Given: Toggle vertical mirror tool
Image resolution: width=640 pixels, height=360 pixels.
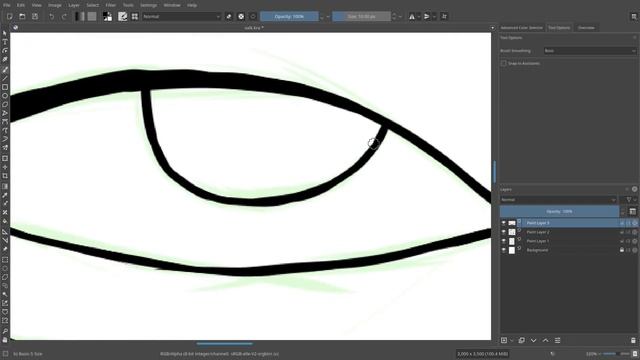Looking at the screenshot, I should [427, 16].
